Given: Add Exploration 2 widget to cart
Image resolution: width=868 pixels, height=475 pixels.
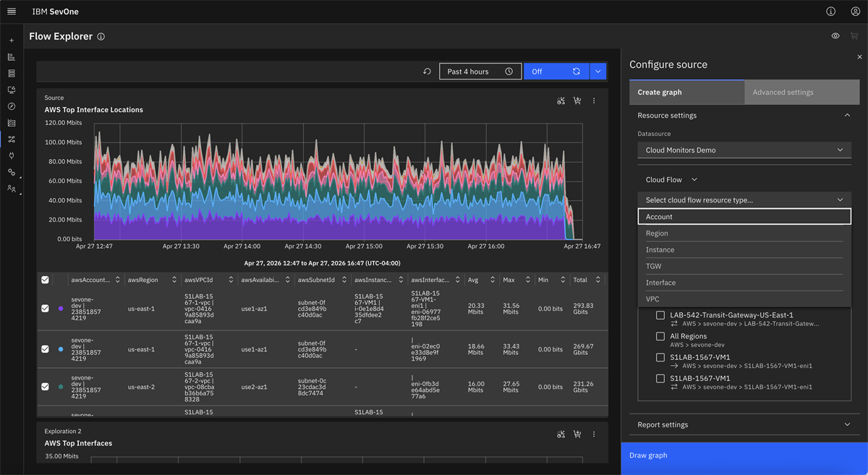Looking at the screenshot, I should point(577,435).
